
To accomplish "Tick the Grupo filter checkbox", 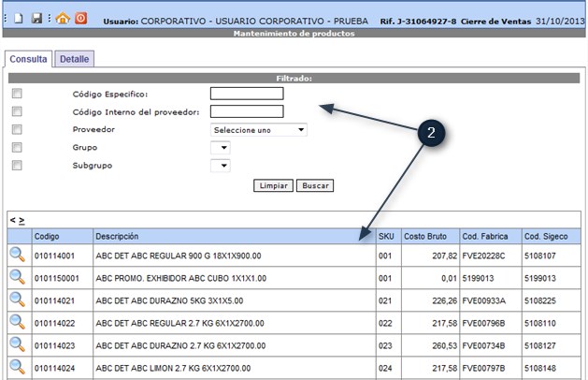I will pos(17,147).
